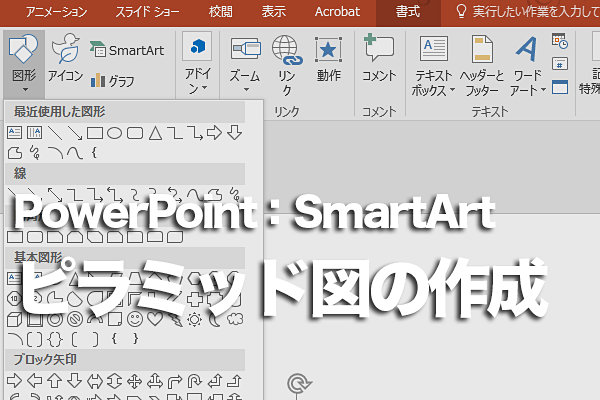Open the SmartArt graphic dialog

click(x=127, y=50)
